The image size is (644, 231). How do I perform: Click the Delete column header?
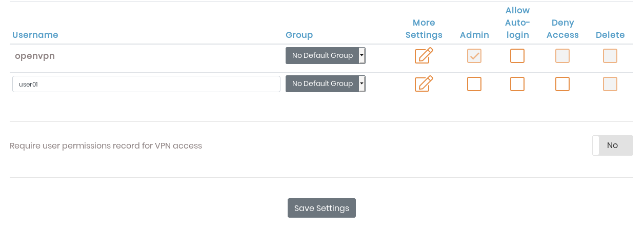click(610, 35)
